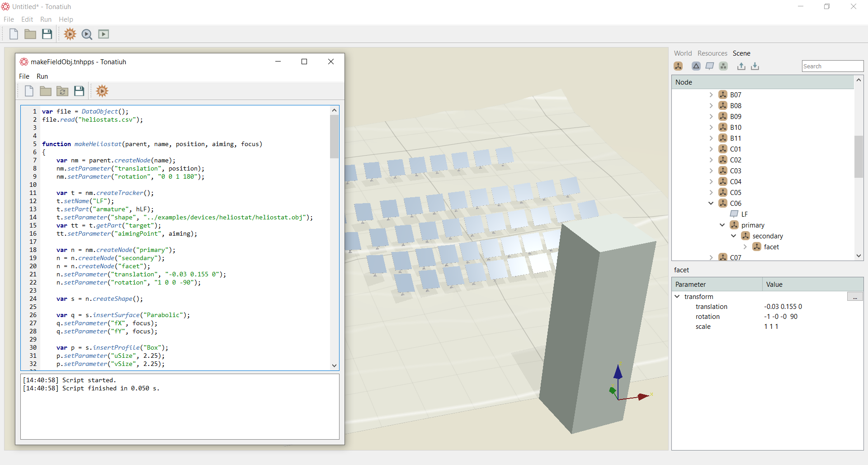Screen dimensions: 868x465
Task: Click the insert tracker panel icon
Action: click(x=710, y=66)
